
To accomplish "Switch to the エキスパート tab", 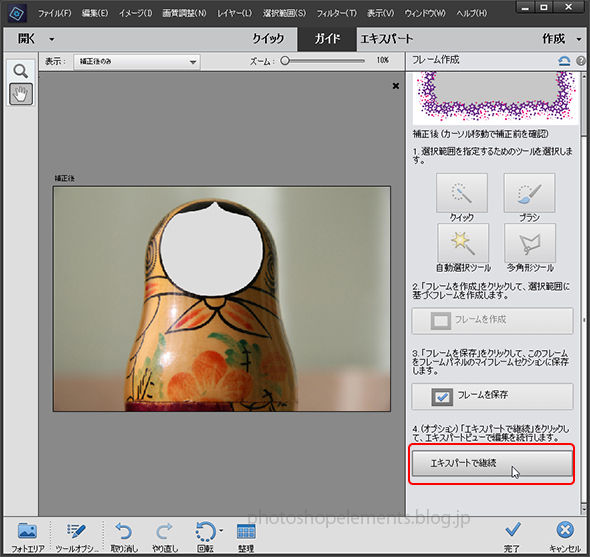I will coord(387,39).
